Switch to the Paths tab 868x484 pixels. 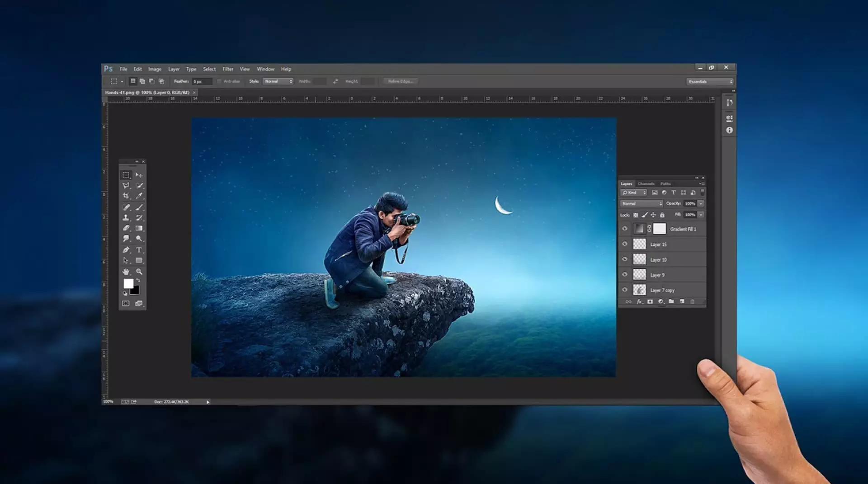coord(665,184)
